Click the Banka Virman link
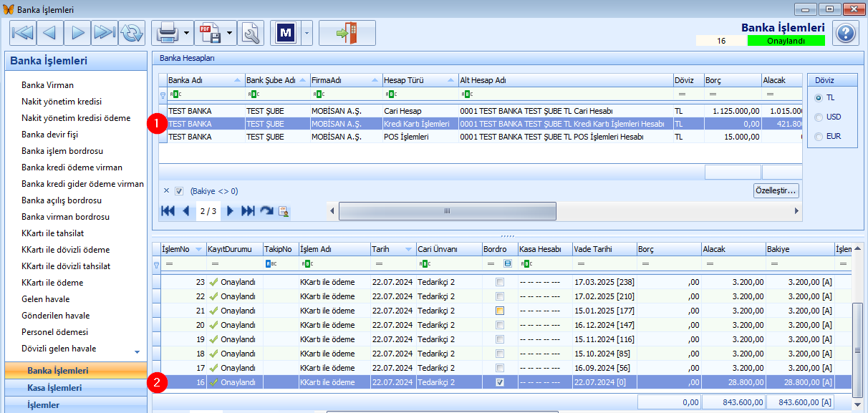868x413 pixels. (x=47, y=85)
